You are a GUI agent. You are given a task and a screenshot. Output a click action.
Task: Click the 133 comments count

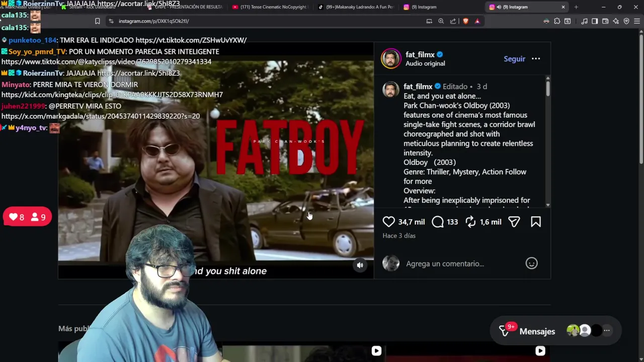pos(452,222)
